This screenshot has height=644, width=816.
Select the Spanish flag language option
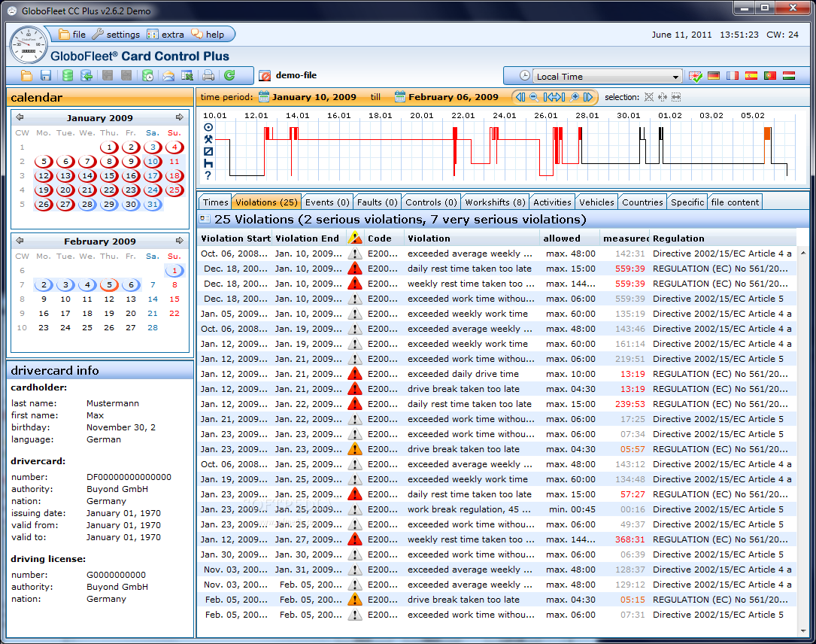pyautogui.click(x=751, y=76)
